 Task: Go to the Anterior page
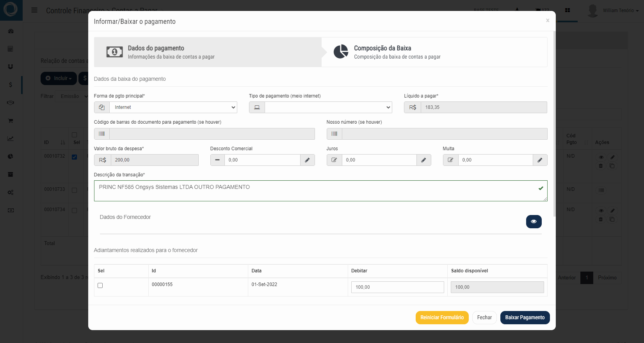(x=567, y=278)
